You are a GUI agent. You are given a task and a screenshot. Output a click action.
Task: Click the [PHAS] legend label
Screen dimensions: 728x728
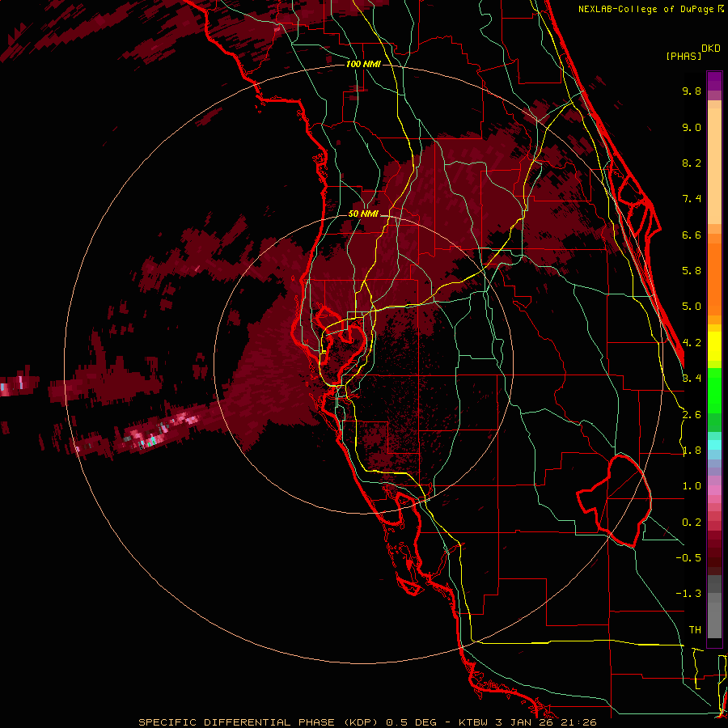[684, 56]
